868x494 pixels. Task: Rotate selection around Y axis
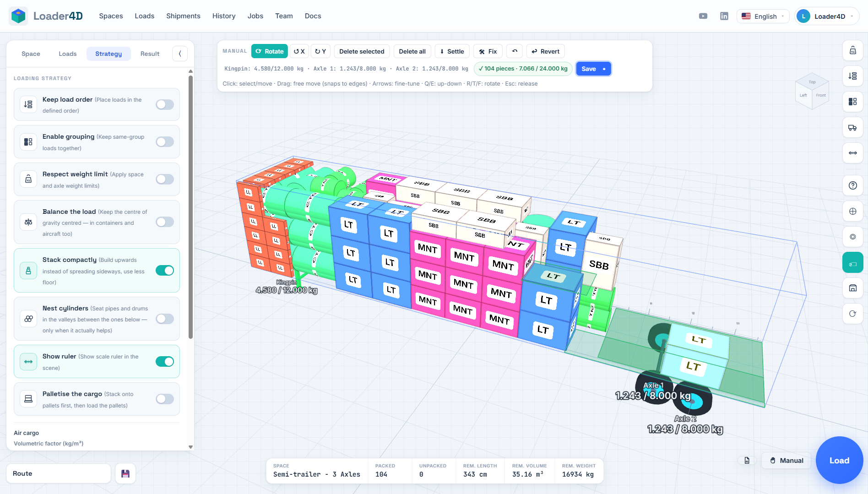[320, 51]
